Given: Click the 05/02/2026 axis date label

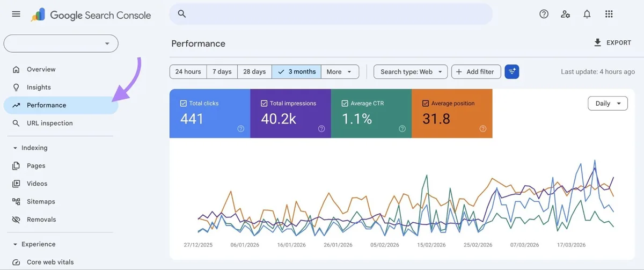Looking at the screenshot, I should click(x=385, y=245).
